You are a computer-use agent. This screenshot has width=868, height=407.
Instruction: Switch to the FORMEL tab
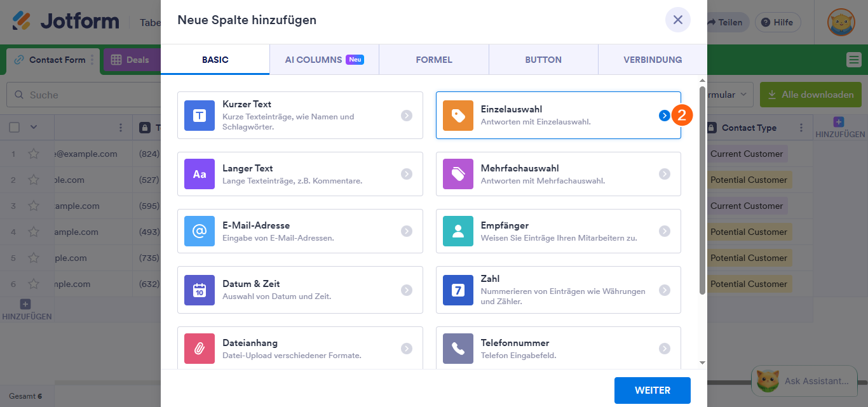tap(433, 59)
